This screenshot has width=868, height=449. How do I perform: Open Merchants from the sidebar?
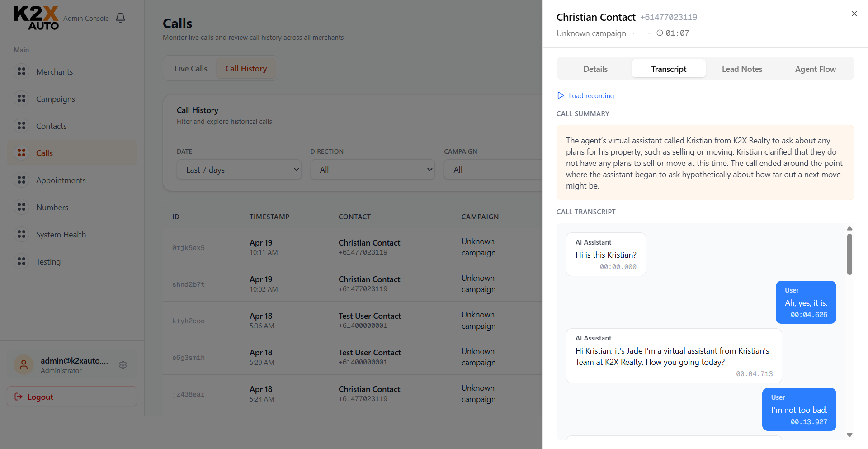tap(54, 71)
